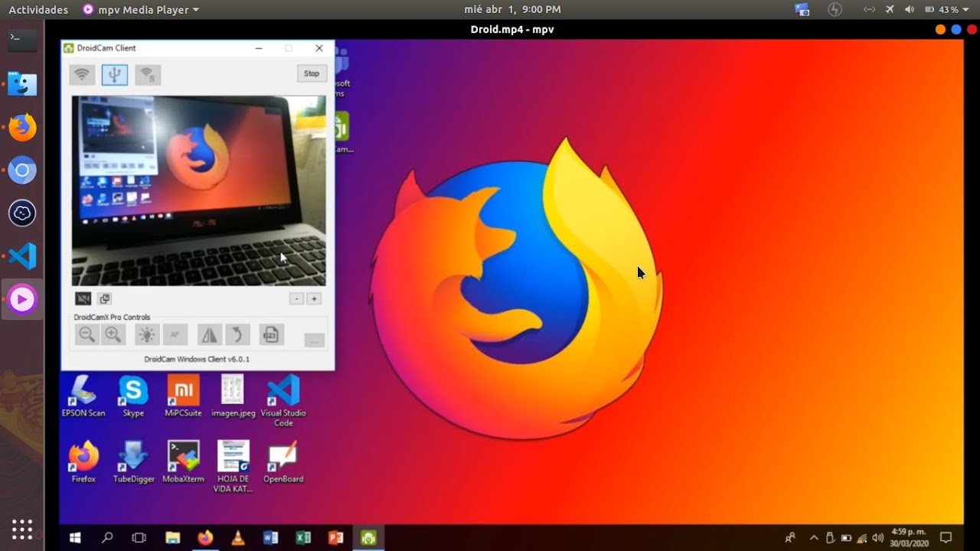
Task: Open the Firefox desktop shortcut in the video
Action: (x=83, y=461)
